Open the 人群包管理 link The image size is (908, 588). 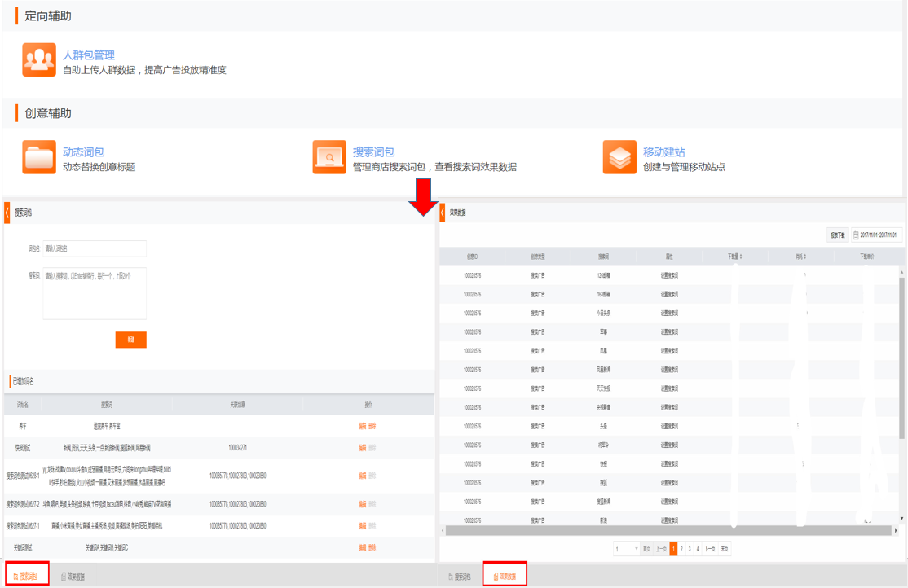coord(89,55)
